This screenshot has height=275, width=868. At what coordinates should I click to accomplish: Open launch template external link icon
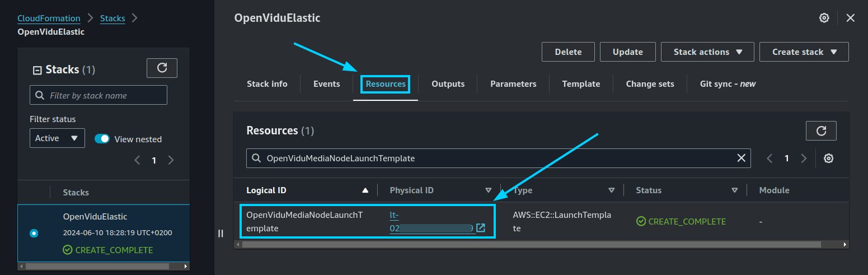(481, 228)
